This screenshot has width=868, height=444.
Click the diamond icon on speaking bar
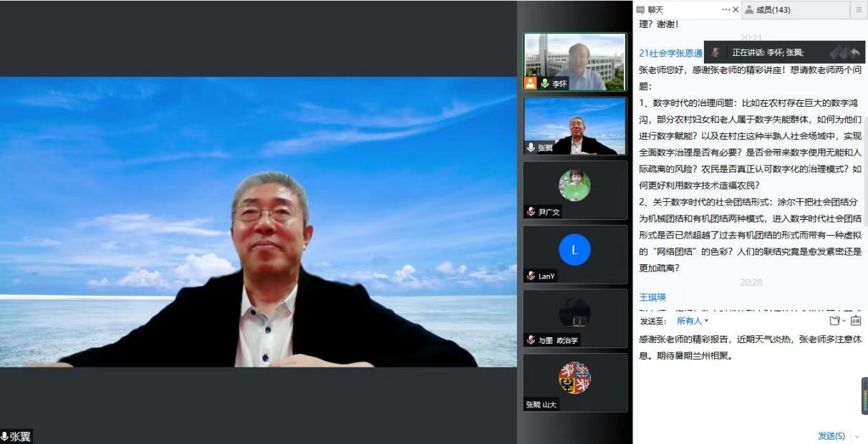point(836,52)
